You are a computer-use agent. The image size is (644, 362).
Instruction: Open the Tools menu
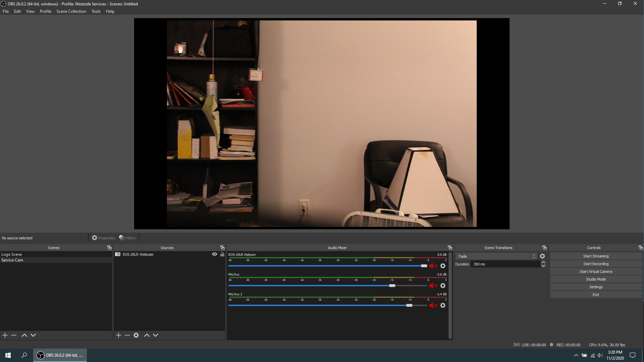[x=96, y=11]
